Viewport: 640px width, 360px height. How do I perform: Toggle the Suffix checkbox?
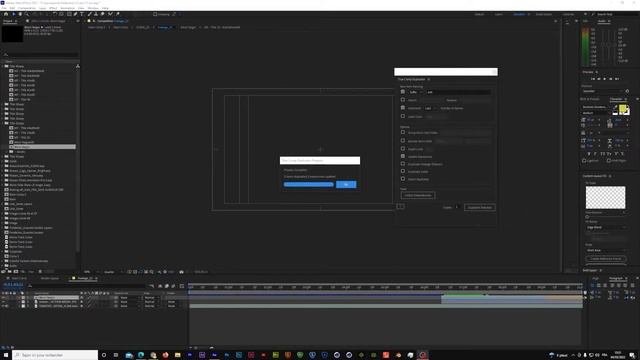[403, 92]
